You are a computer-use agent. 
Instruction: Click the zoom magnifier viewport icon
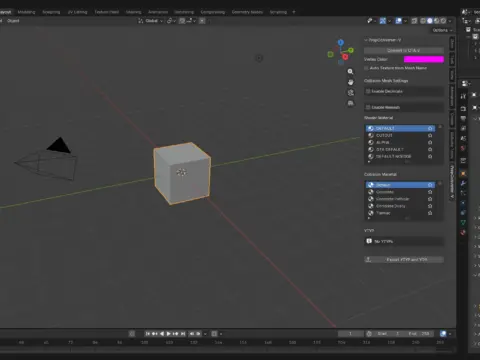[x=350, y=71]
